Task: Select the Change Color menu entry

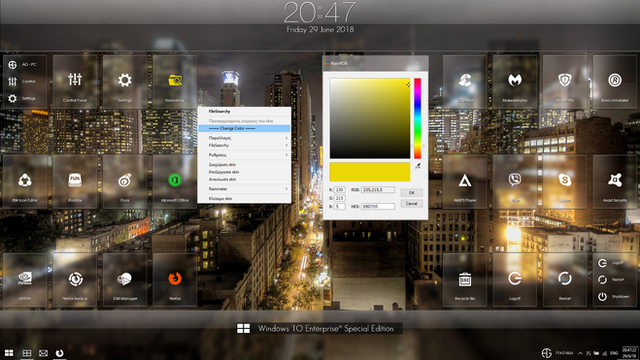Action: coord(244,128)
